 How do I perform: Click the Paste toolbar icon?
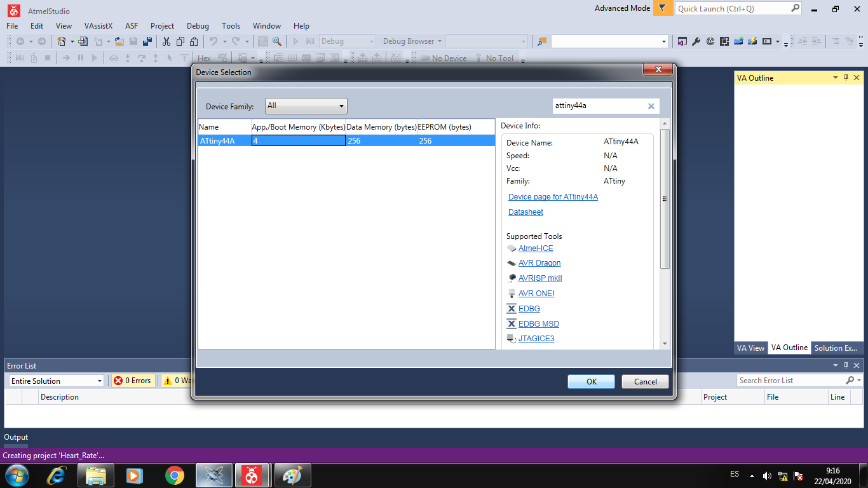coord(194,41)
